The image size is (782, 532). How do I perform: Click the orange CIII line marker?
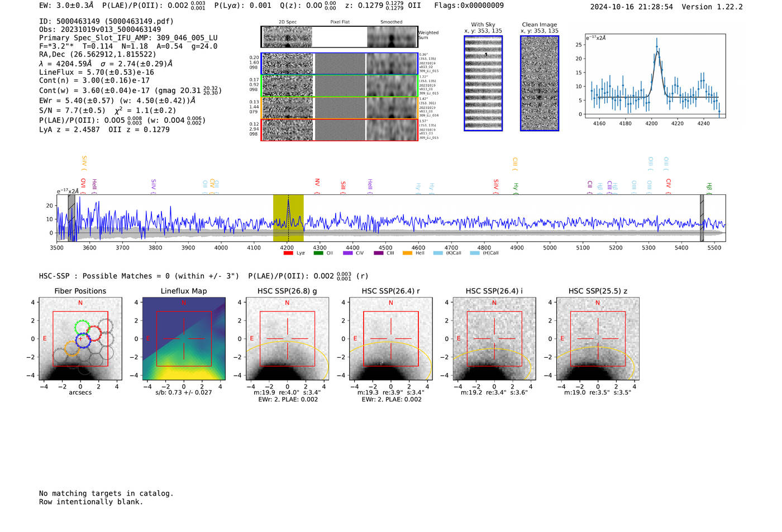[514, 163]
